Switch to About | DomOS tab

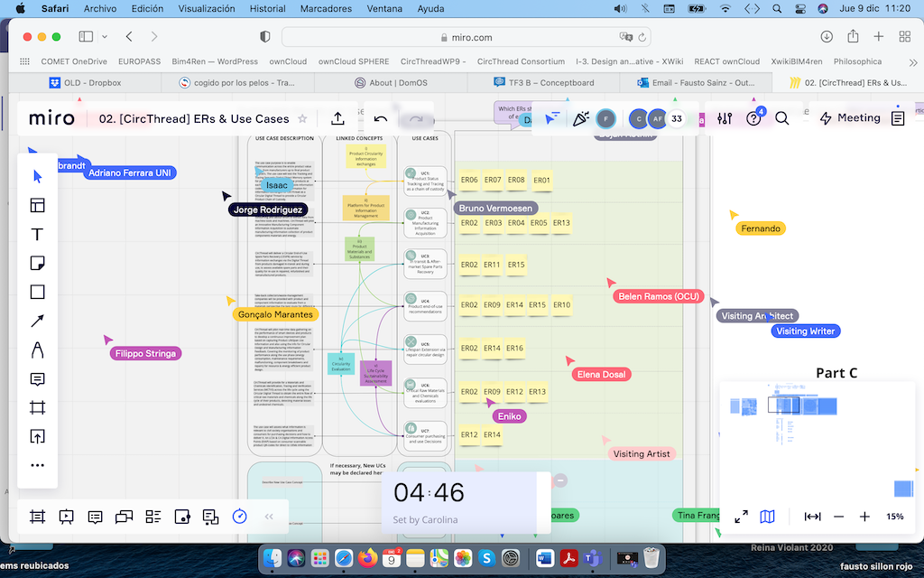click(391, 82)
